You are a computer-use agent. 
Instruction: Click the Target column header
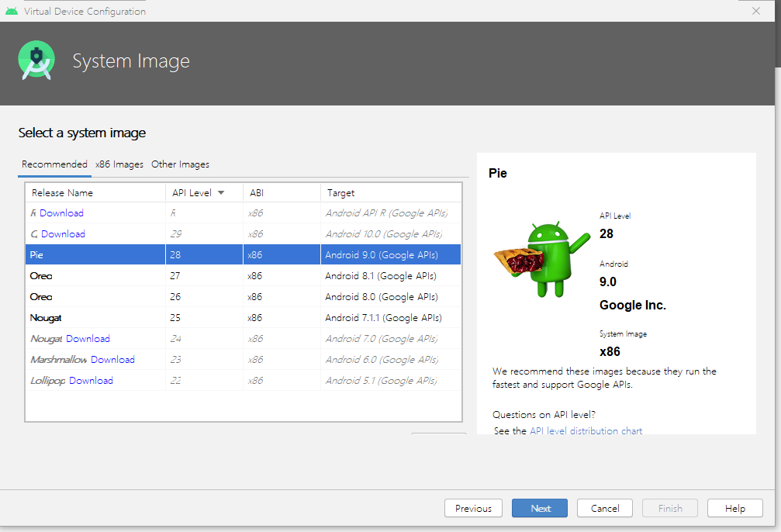(392, 193)
